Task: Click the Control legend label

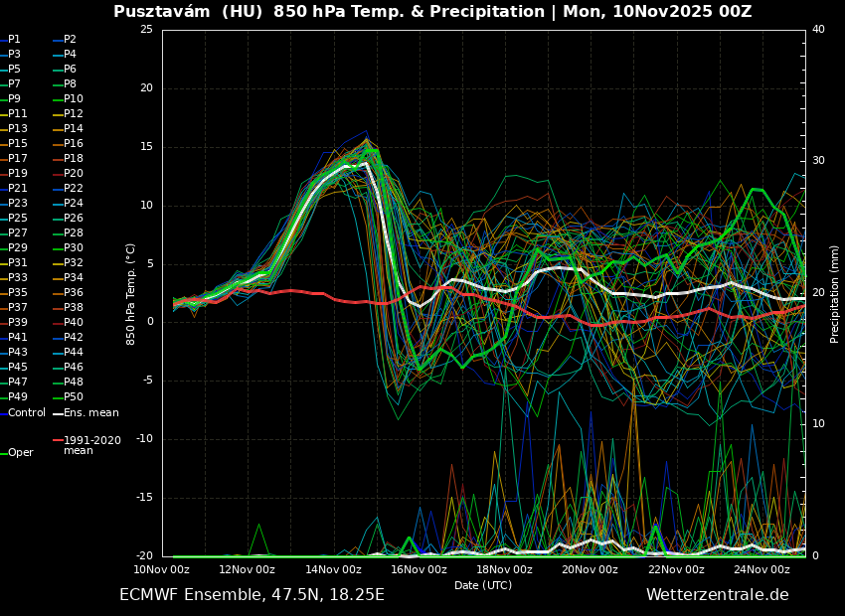Action: 27,413
